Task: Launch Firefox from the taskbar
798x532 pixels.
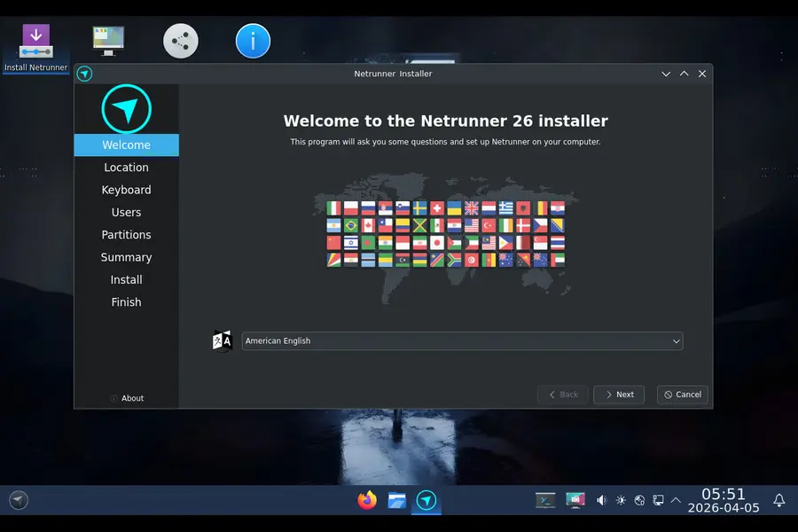Action: tap(366, 500)
